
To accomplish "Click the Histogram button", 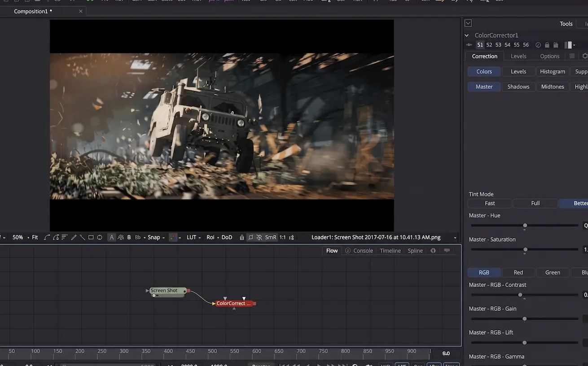I will click(553, 71).
